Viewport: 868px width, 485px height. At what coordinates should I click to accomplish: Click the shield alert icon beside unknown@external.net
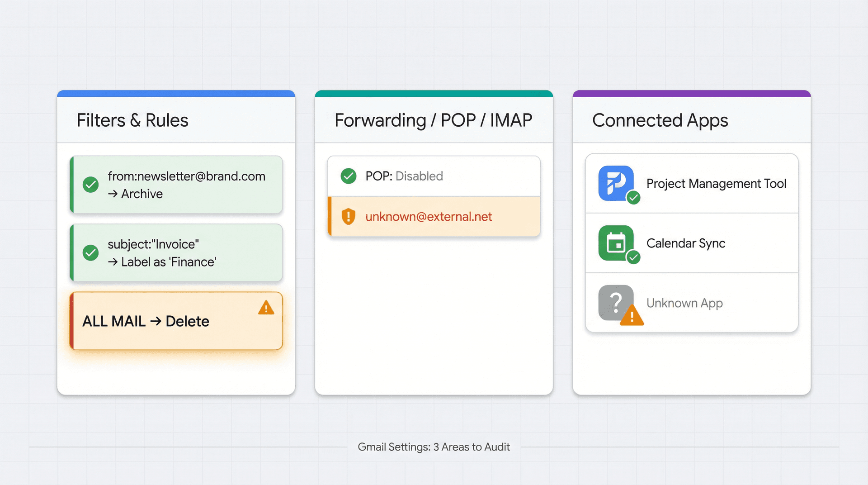(x=348, y=217)
